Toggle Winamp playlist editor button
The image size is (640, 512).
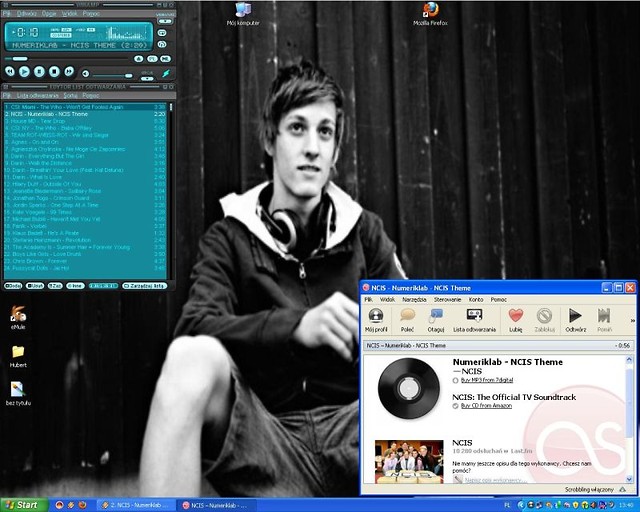pos(152,59)
